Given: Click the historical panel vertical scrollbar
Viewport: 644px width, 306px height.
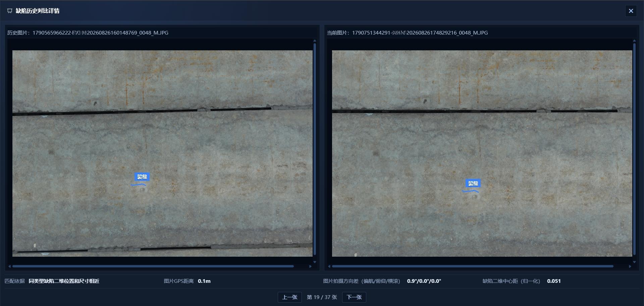Looking at the screenshot, I should point(315,149).
